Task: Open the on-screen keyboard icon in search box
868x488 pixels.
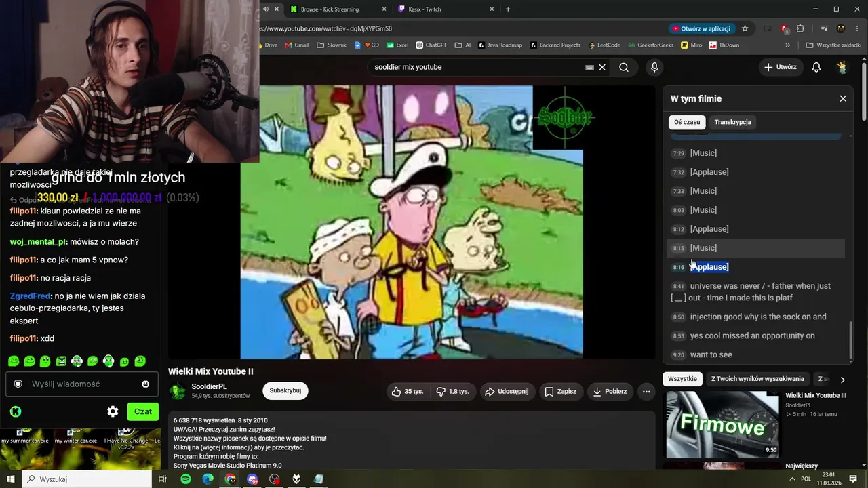Action: (589, 67)
